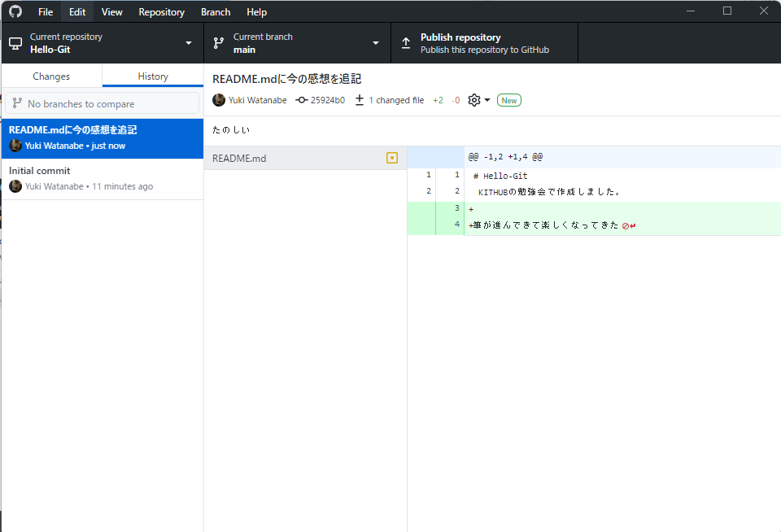This screenshot has height=532, width=781.
Task: Open the Repository menu
Action: click(x=161, y=11)
